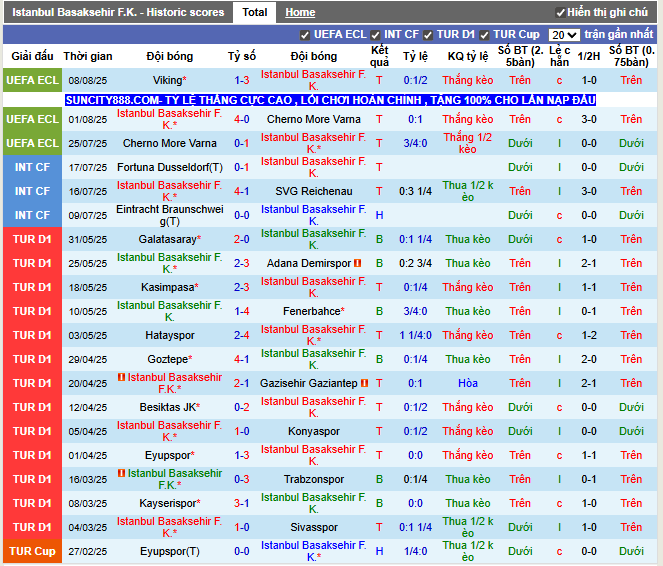Open Fenerbahce team link
This screenshot has height=566, width=663.
point(312,311)
